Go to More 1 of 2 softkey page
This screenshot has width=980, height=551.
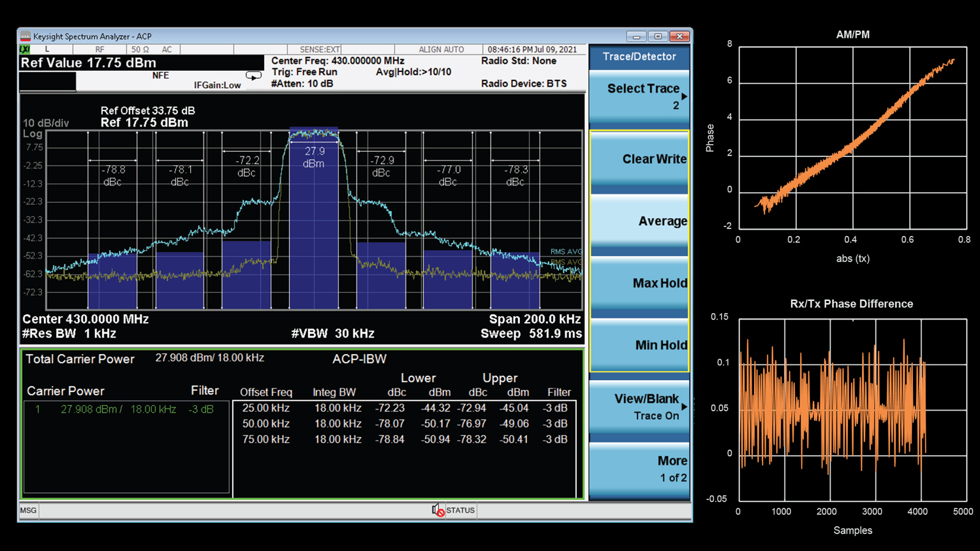639,469
